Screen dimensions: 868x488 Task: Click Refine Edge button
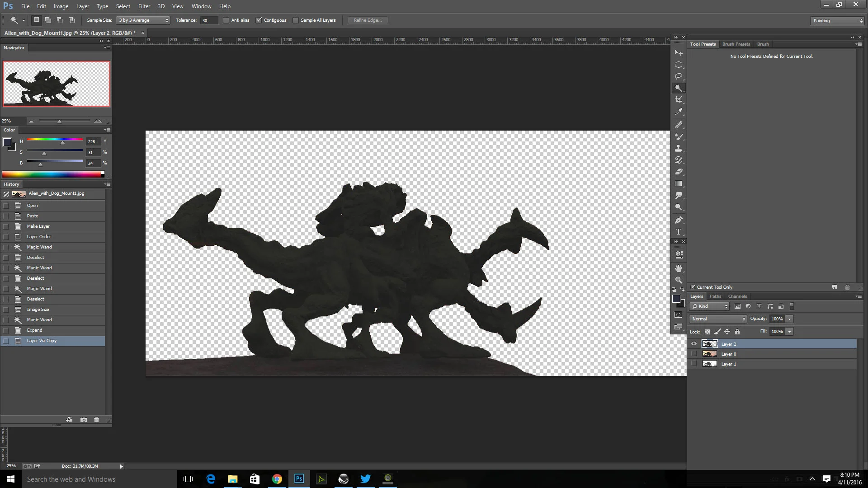(368, 20)
